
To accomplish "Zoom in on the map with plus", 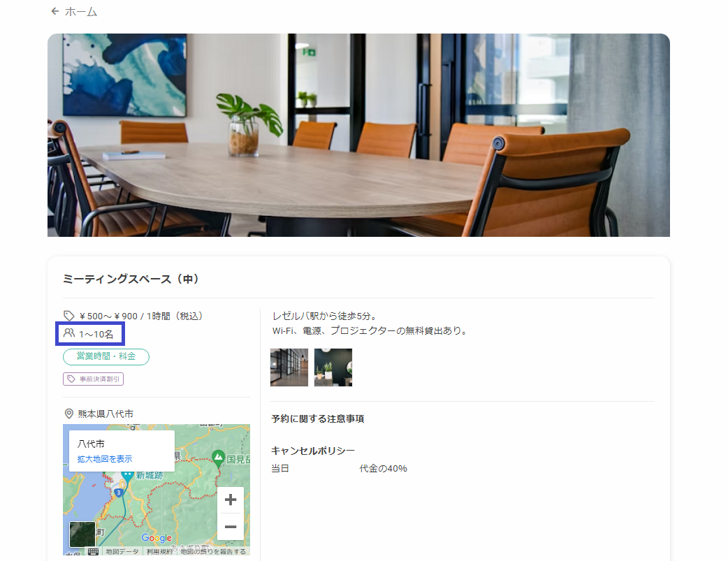I will coord(231,500).
